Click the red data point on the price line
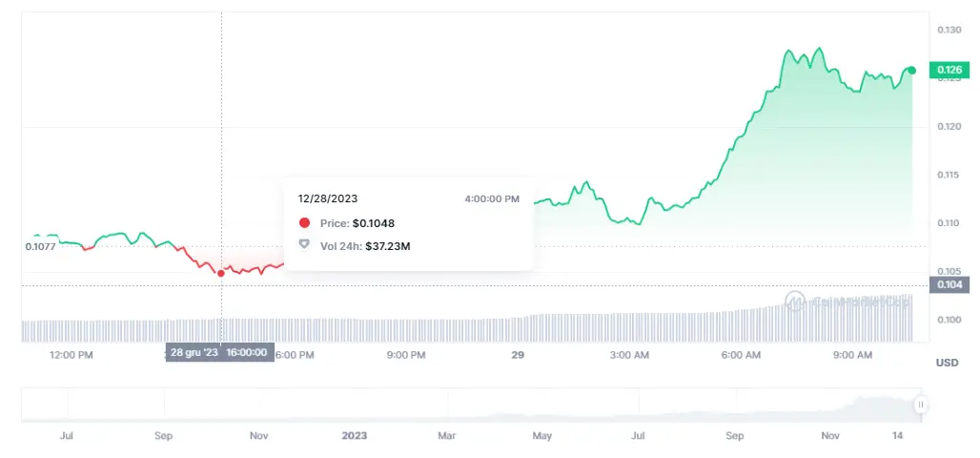Viewport: 980px width, 458px height. point(221,273)
